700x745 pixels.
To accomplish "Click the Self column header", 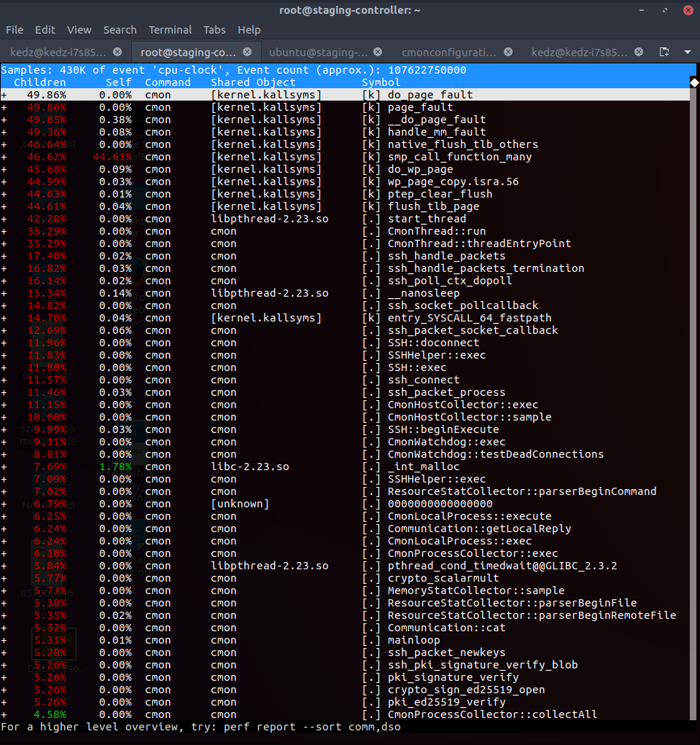I will pos(119,82).
